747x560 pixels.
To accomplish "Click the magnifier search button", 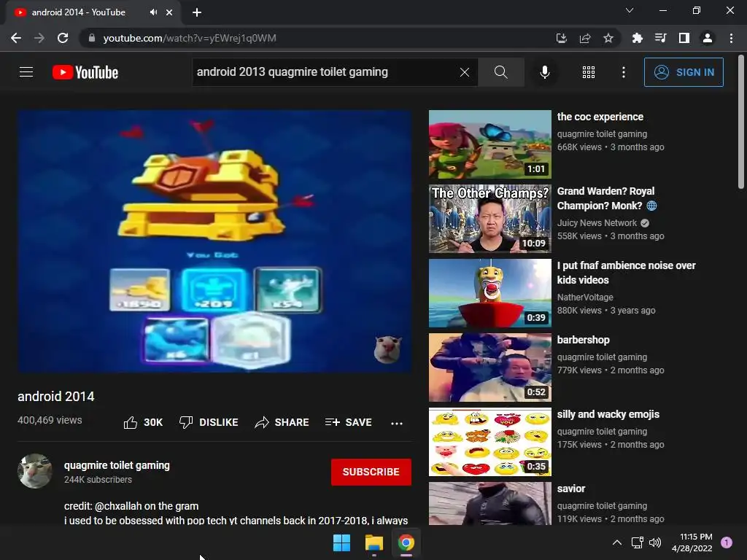I will [500, 72].
